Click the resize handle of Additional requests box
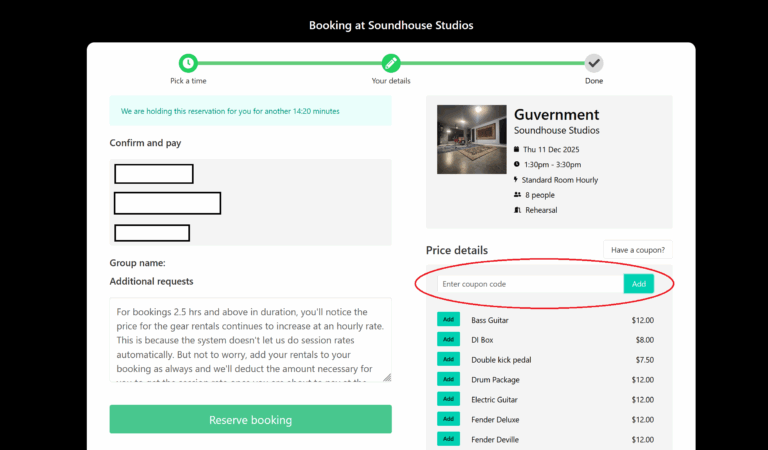 coord(387,377)
